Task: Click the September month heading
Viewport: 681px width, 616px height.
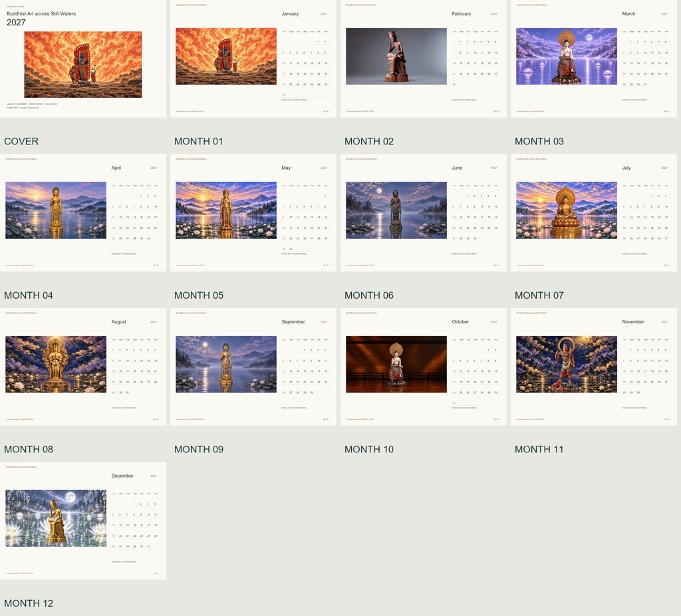Action: coord(293,322)
